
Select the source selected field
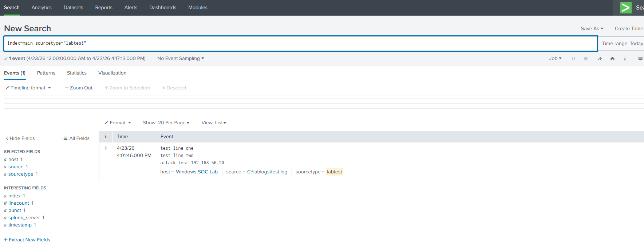16,167
